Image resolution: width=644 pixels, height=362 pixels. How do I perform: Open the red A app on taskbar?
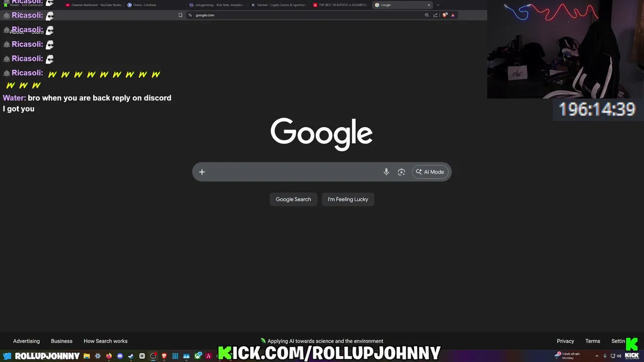tap(208, 356)
